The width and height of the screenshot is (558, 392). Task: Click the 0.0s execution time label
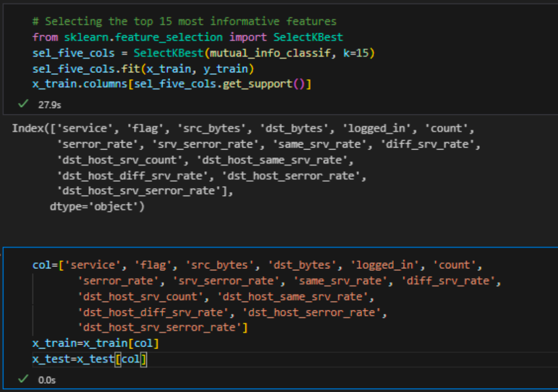(46, 380)
